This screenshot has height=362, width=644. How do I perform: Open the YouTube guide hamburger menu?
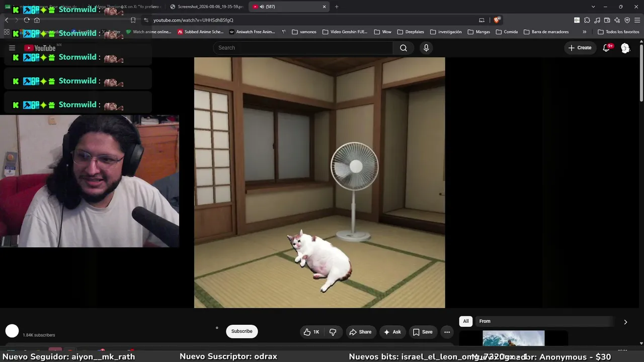[x=12, y=48]
